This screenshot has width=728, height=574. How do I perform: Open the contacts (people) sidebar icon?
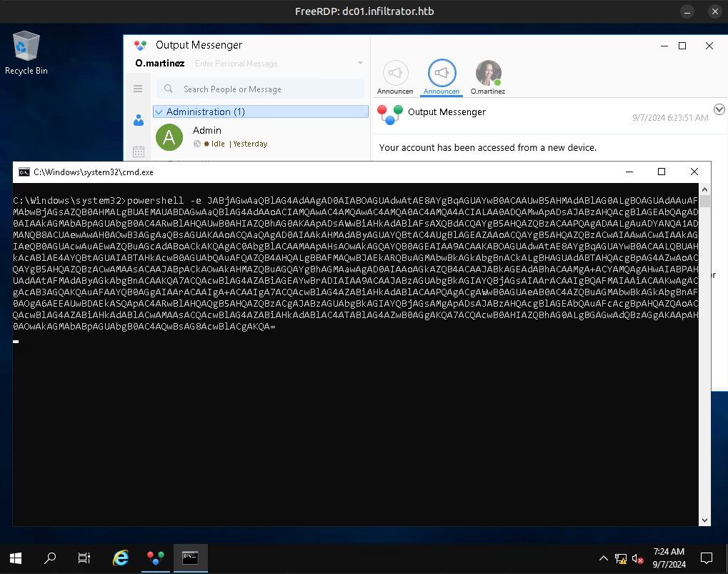139,120
